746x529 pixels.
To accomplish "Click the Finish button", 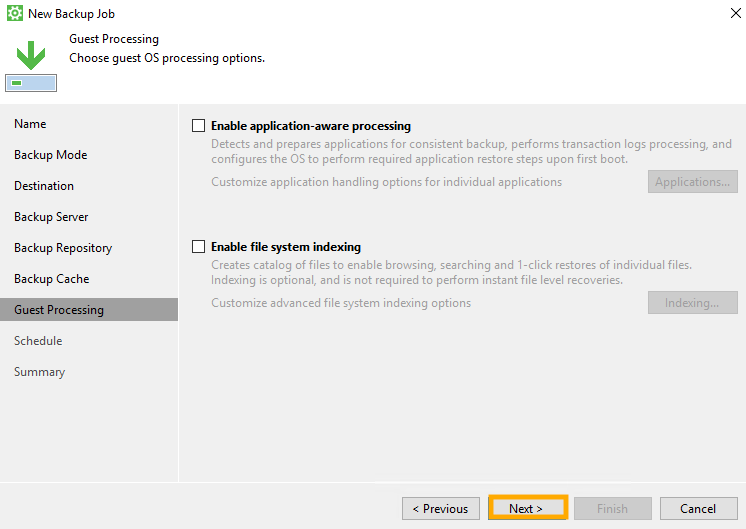I will click(612, 508).
